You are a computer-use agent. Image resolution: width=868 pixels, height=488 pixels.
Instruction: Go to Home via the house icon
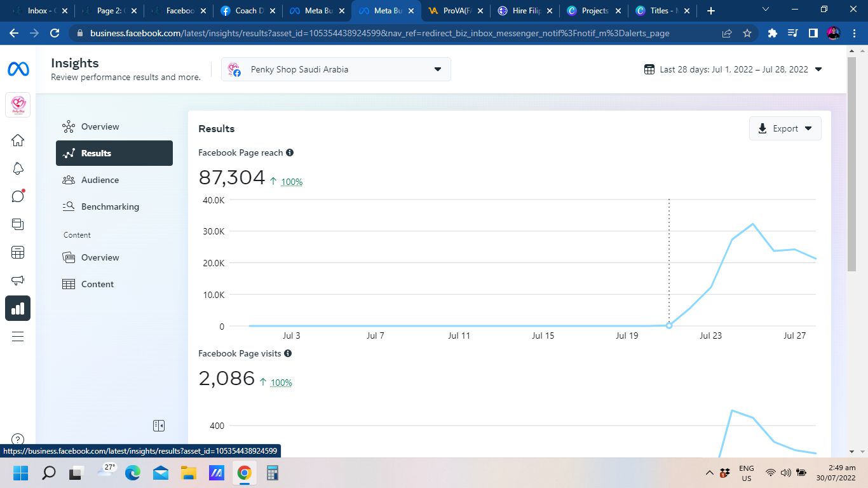click(18, 140)
